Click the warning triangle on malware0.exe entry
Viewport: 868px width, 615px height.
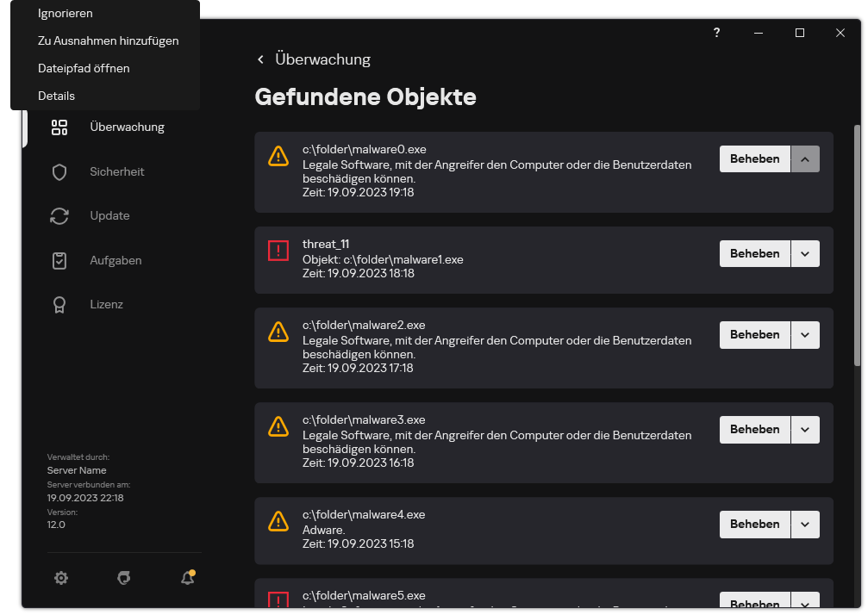[x=278, y=156]
